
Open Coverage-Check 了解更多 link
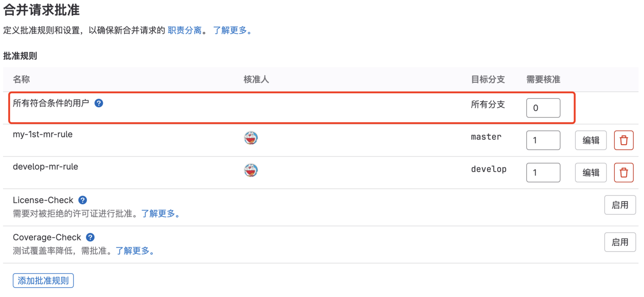tap(135, 251)
